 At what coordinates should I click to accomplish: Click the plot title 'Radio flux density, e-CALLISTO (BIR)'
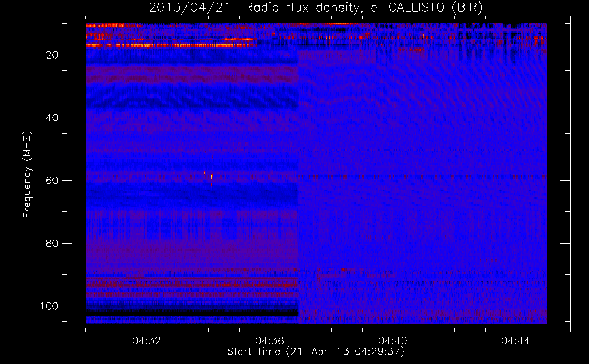[x=364, y=8]
